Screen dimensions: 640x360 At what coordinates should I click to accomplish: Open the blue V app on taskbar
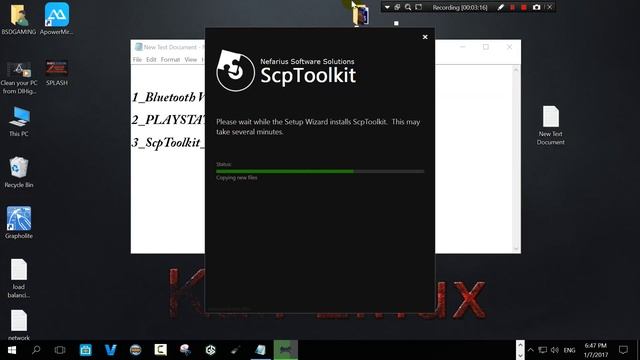click(x=111, y=350)
